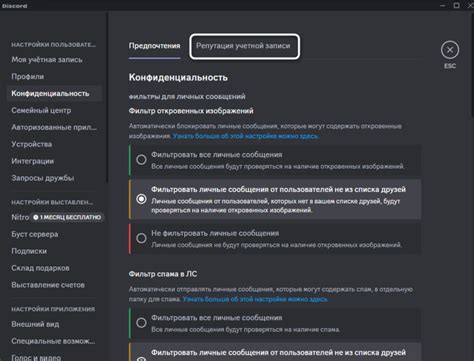Select Не фильтровать личные сообщения radio

141,238
